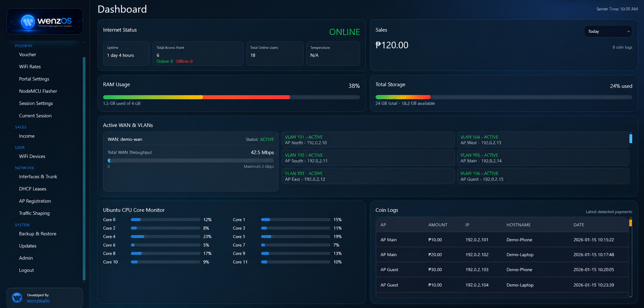Click the '8 coin logs' text
This screenshot has height=308, width=644.
tap(622, 47)
